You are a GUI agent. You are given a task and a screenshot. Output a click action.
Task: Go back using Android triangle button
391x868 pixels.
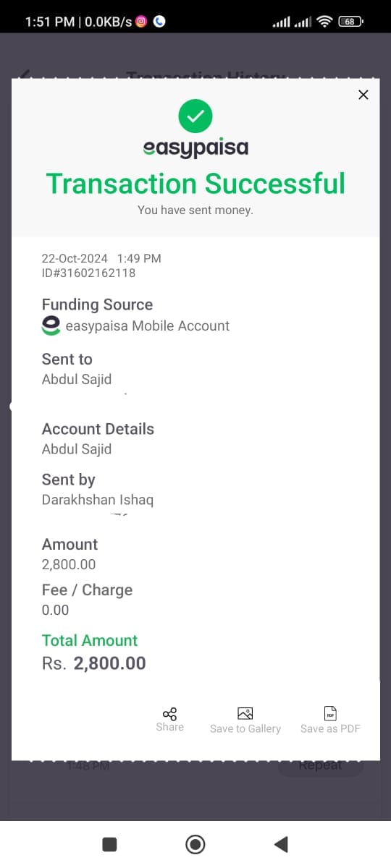[x=281, y=843]
